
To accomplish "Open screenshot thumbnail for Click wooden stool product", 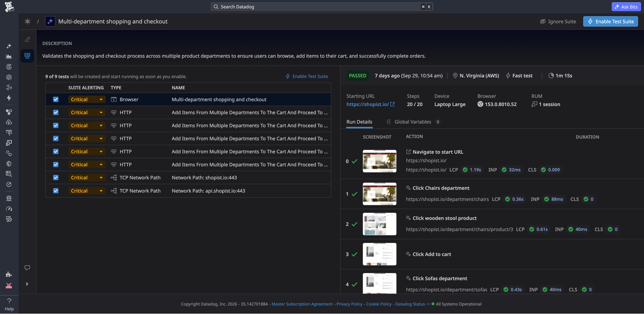I will pyautogui.click(x=380, y=224).
